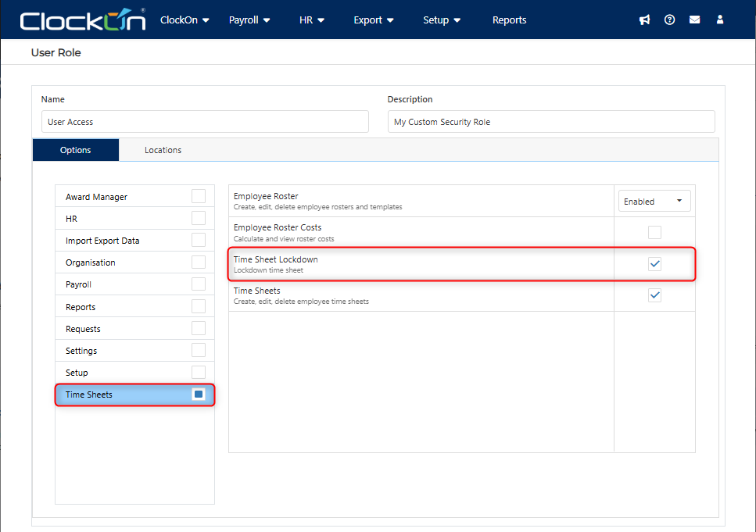
Task: Expand the Payroll menu in navbar
Action: [x=249, y=20]
